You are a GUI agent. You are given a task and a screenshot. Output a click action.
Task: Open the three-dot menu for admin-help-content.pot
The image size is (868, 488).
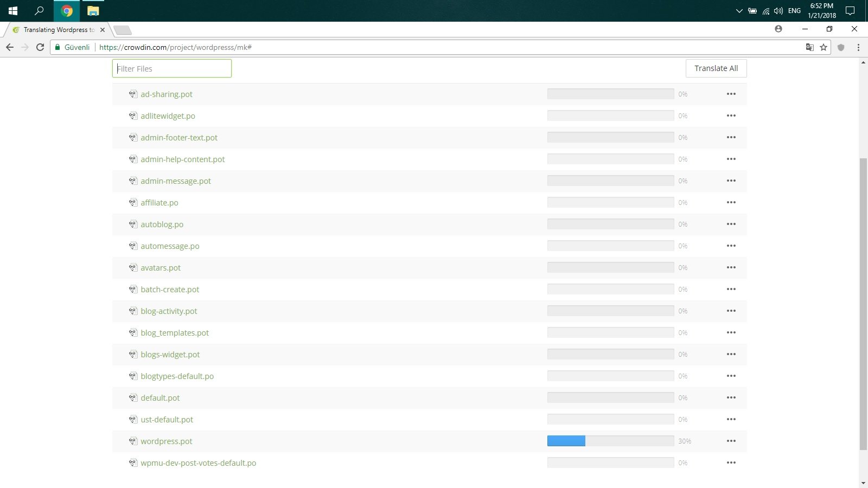[x=731, y=159]
